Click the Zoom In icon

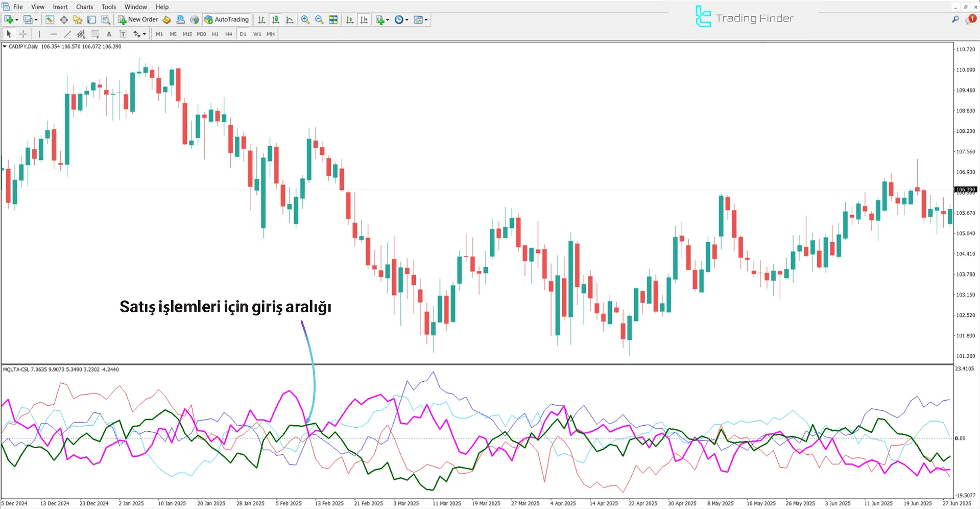tap(305, 19)
